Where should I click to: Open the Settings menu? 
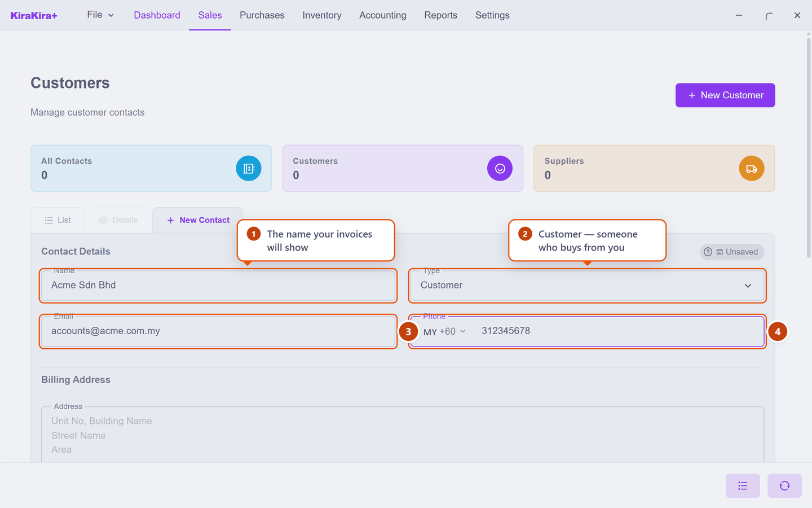[x=492, y=15]
